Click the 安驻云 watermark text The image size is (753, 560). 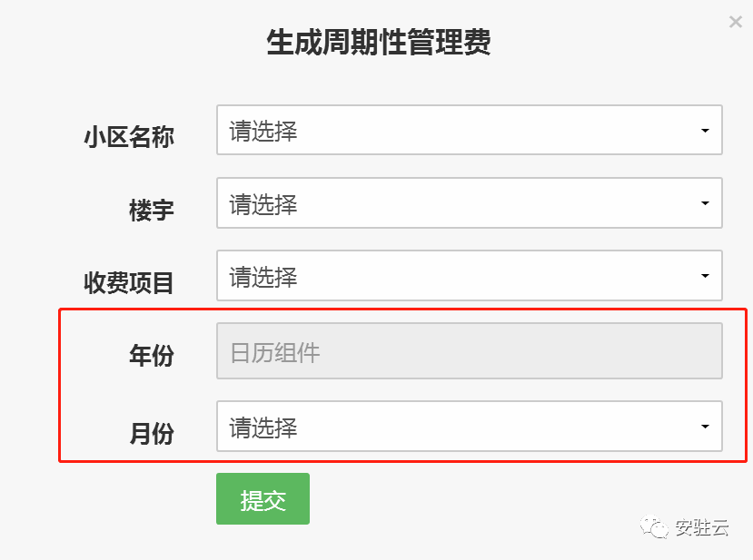pos(701,527)
